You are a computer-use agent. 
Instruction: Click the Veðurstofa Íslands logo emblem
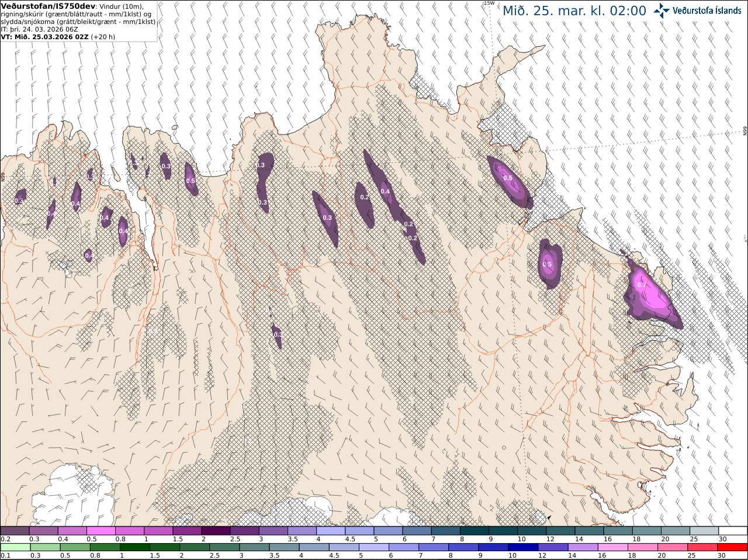pos(662,10)
